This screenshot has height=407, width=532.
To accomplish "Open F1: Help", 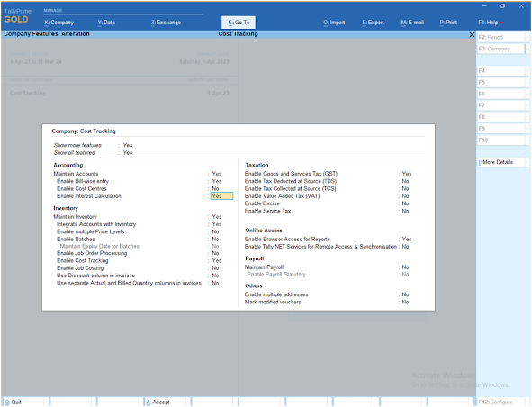I will [x=488, y=23].
